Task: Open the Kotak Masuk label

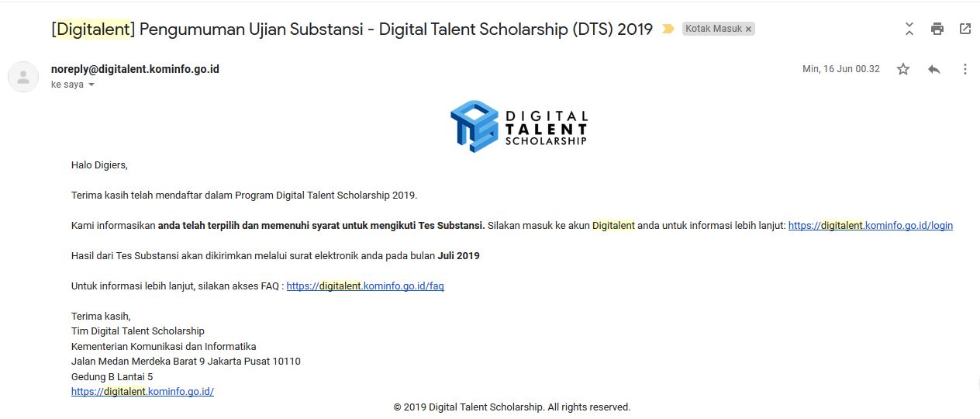Action: (713, 29)
